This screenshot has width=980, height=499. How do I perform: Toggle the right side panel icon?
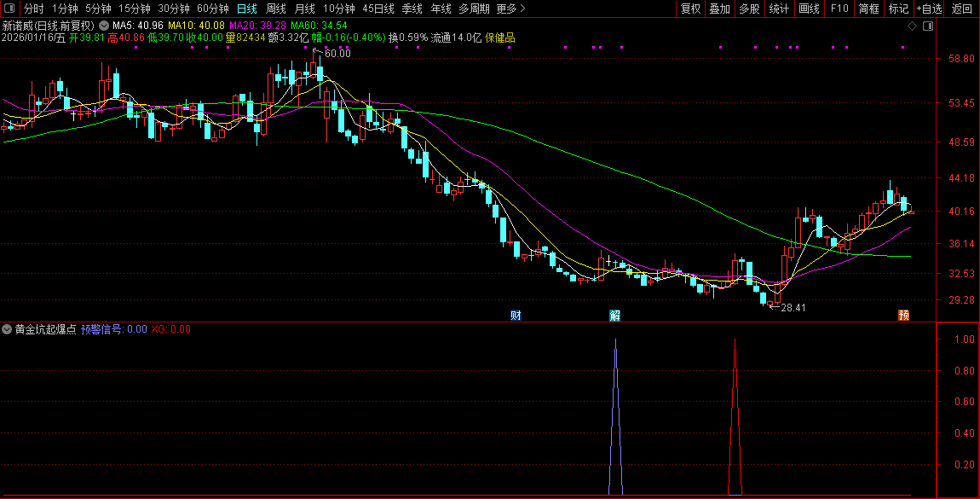tap(926, 26)
